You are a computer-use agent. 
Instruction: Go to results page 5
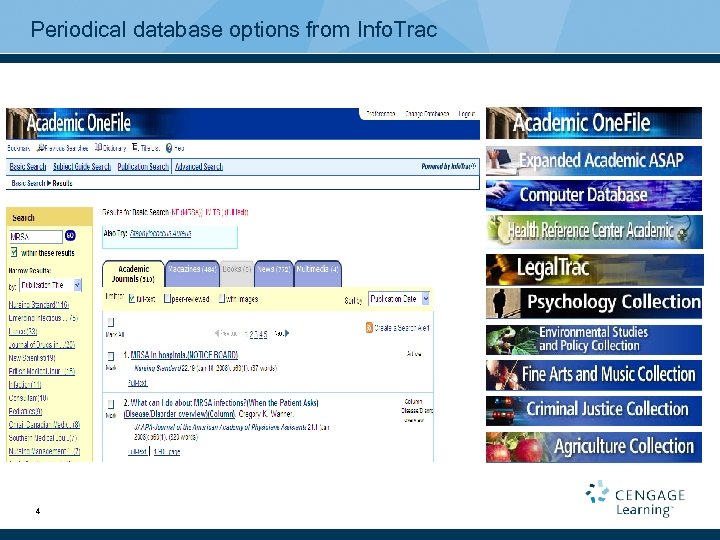coord(265,334)
